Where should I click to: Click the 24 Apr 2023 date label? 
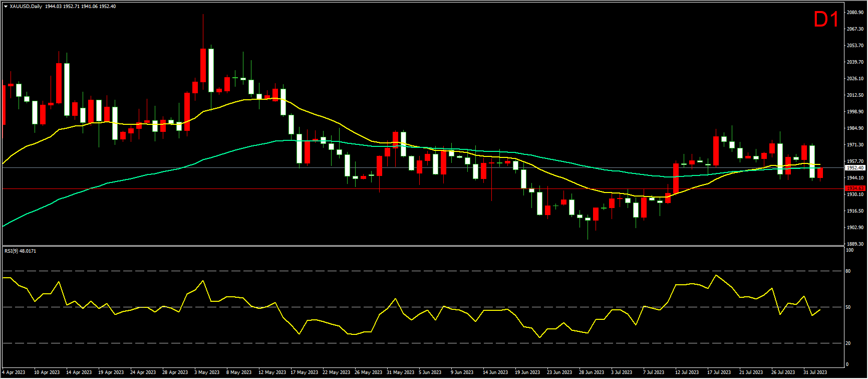pyautogui.click(x=143, y=372)
